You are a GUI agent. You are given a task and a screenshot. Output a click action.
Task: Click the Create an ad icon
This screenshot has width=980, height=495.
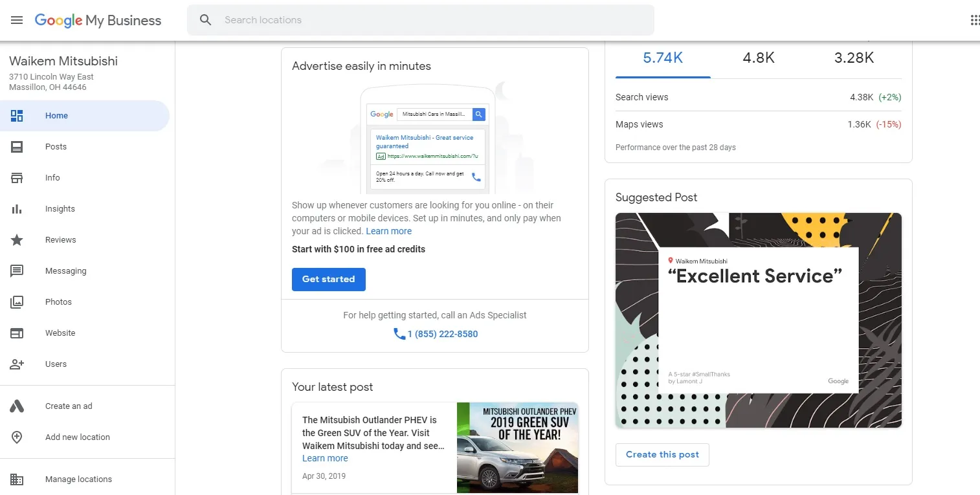17,406
